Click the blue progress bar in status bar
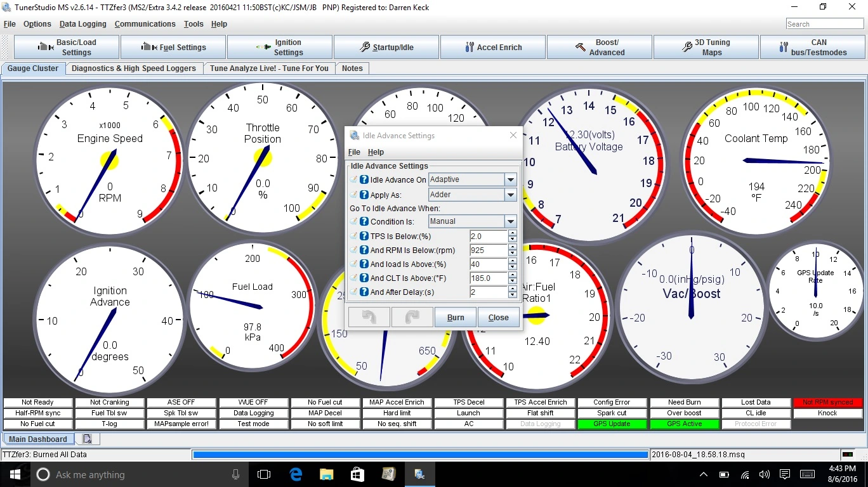 (420, 455)
